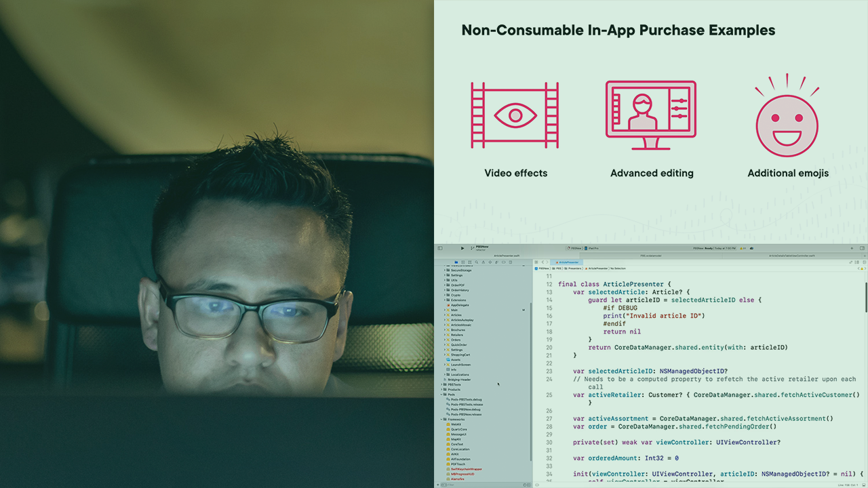The width and height of the screenshot is (868, 488).
Task: Open the find navigator magnifier icon
Action: pos(477,262)
